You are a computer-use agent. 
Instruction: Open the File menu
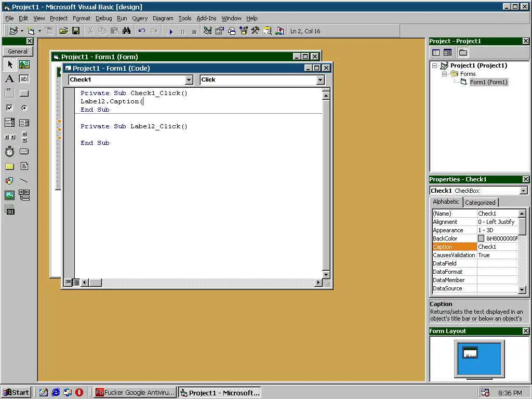pyautogui.click(x=9, y=18)
